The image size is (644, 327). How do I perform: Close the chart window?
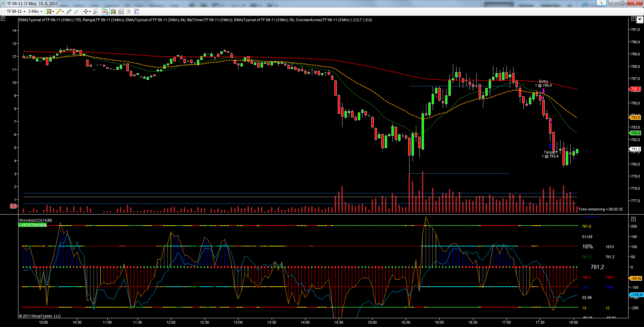pos(635,3)
